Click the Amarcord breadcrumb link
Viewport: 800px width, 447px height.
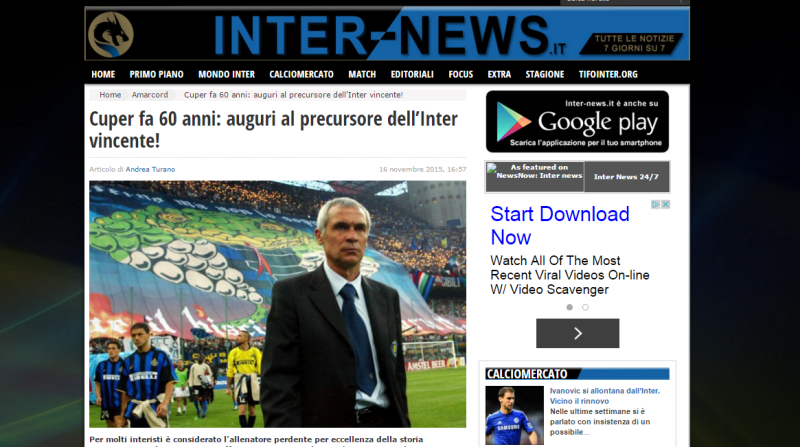(x=150, y=95)
